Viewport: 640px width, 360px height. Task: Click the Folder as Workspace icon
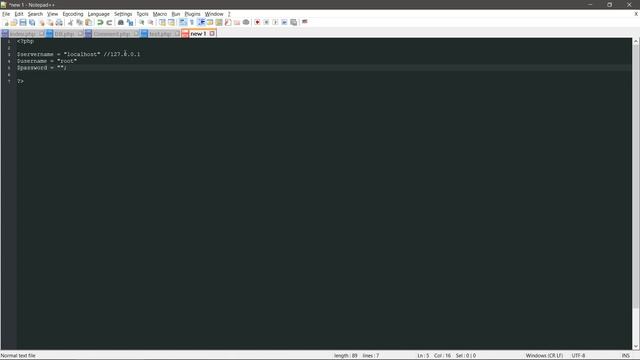point(237,22)
